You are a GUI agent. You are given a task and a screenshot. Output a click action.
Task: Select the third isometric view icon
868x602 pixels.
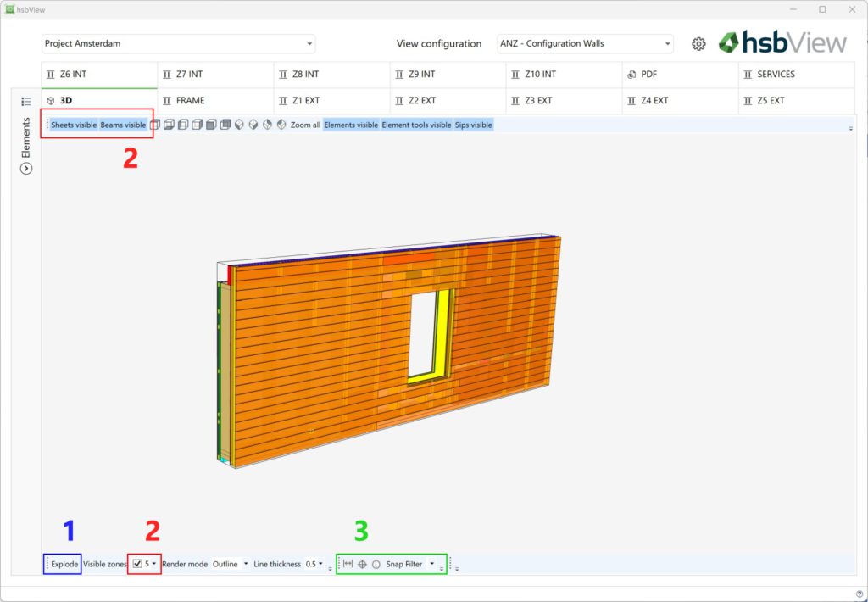pos(267,125)
